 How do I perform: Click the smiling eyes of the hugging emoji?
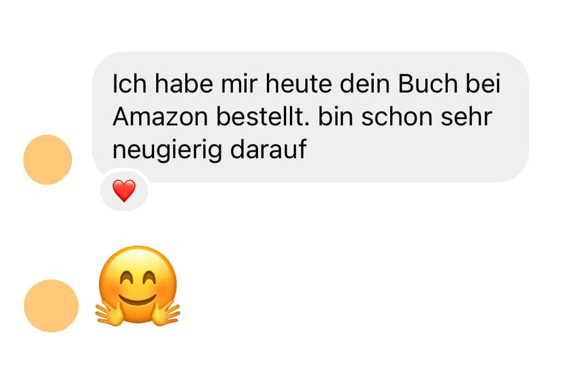click(137, 278)
